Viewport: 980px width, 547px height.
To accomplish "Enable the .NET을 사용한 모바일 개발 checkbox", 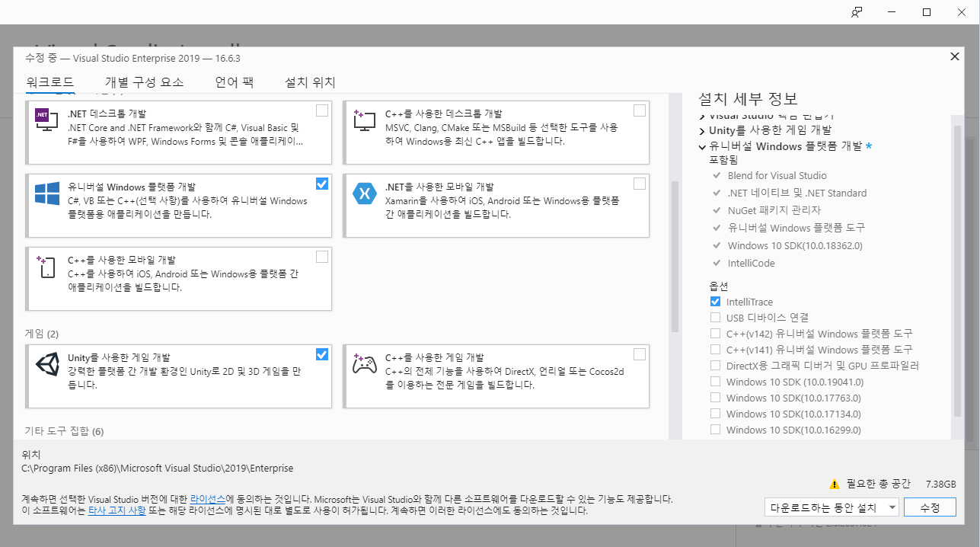I will pos(640,184).
